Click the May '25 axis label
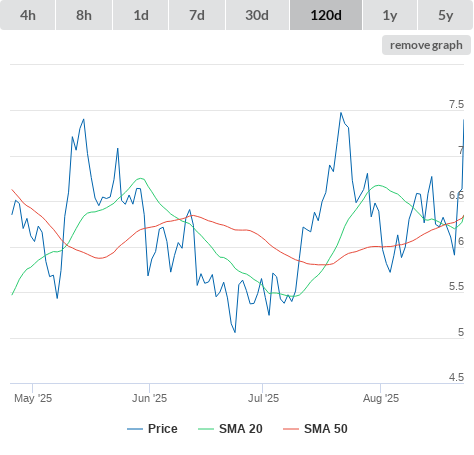 click(33, 398)
